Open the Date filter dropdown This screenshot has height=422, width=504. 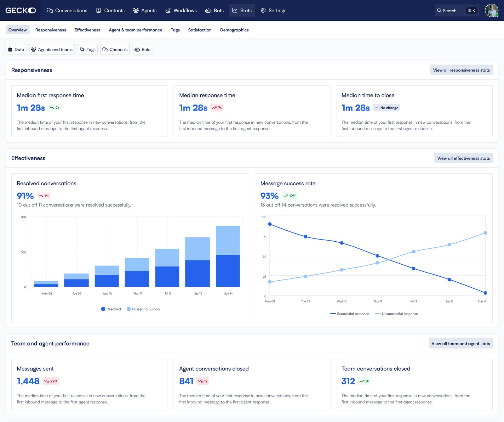point(16,49)
